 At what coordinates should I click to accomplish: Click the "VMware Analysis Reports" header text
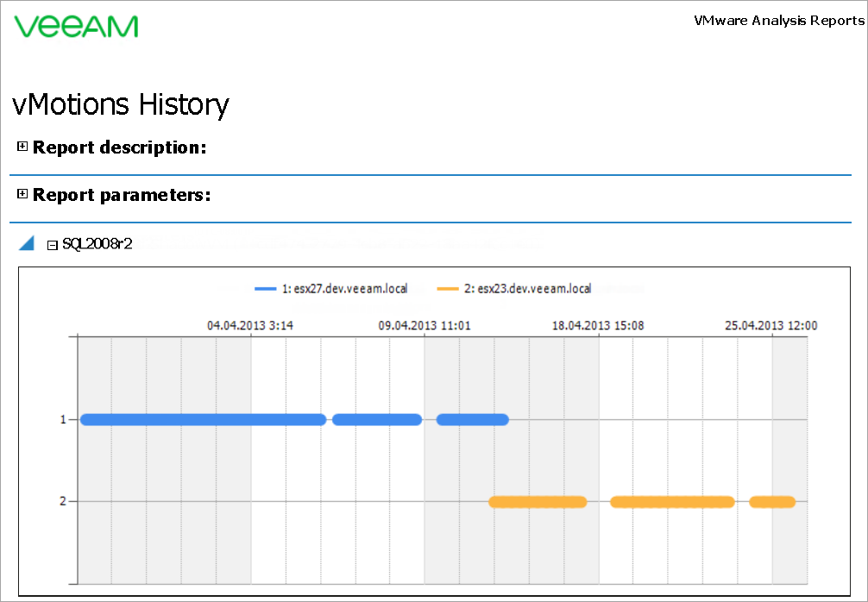tap(779, 21)
